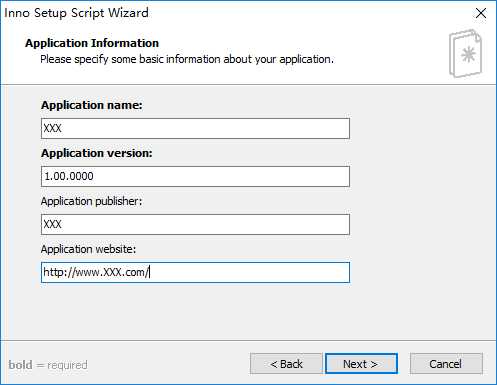
Task: Click the 'Application publisher:' label
Action: [91, 201]
